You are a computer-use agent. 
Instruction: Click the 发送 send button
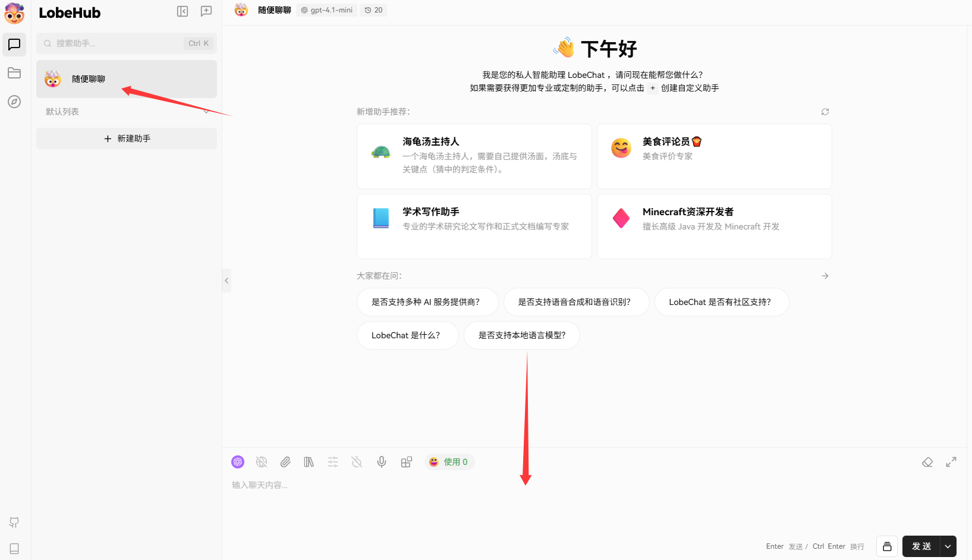(921, 546)
